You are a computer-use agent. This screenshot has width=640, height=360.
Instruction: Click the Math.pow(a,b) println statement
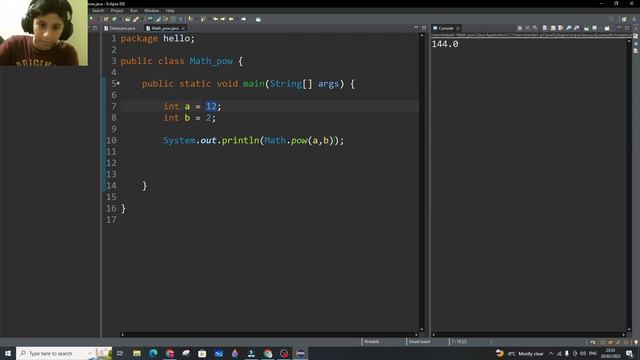[253, 140]
